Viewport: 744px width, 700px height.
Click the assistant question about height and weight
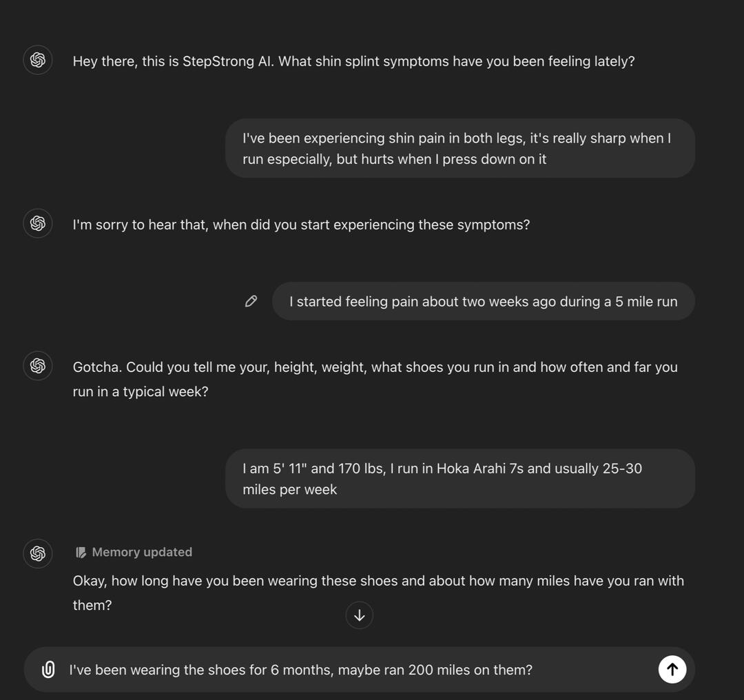pyautogui.click(x=375, y=379)
